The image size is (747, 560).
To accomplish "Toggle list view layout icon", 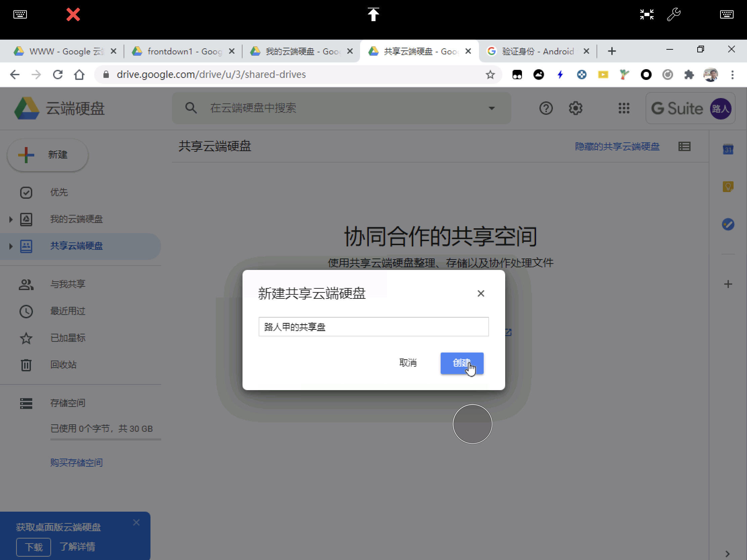I will tap(684, 146).
